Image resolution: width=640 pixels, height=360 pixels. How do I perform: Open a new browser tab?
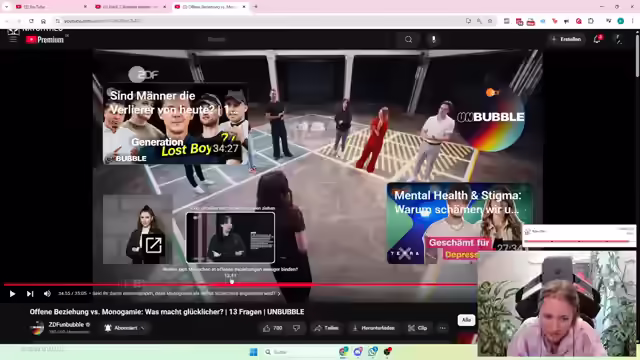pyautogui.click(x=256, y=7)
